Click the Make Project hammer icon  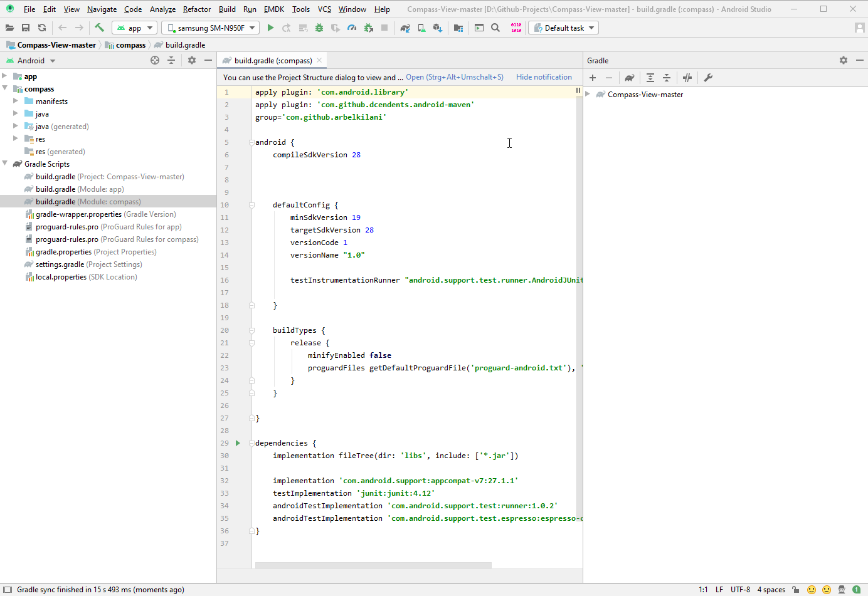pos(99,28)
